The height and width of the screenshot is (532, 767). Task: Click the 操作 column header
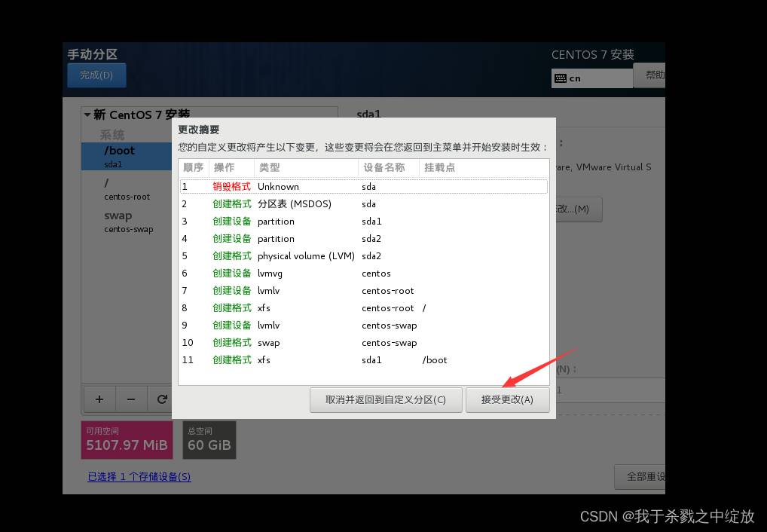[x=225, y=167]
